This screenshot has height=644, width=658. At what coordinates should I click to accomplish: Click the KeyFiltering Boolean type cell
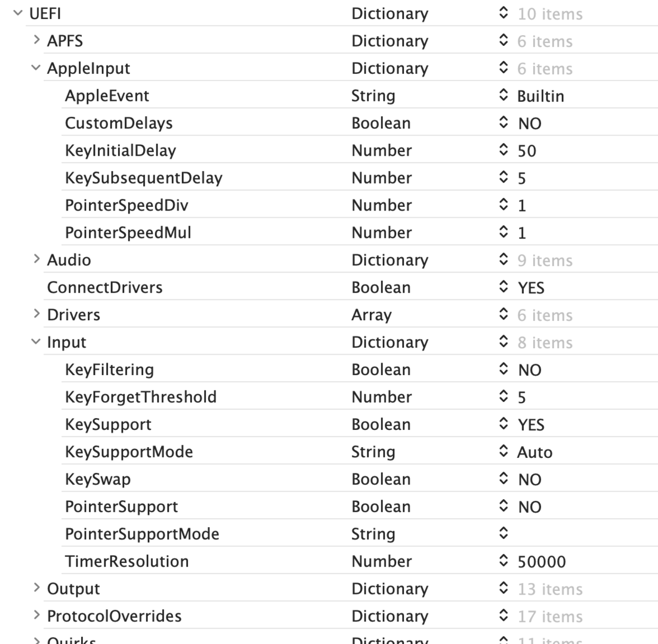(381, 370)
